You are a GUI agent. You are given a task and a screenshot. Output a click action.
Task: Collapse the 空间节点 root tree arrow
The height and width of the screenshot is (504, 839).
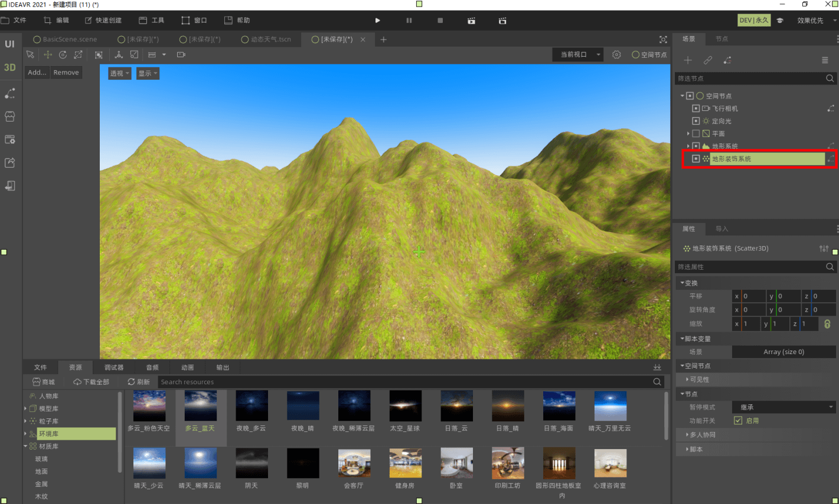682,96
